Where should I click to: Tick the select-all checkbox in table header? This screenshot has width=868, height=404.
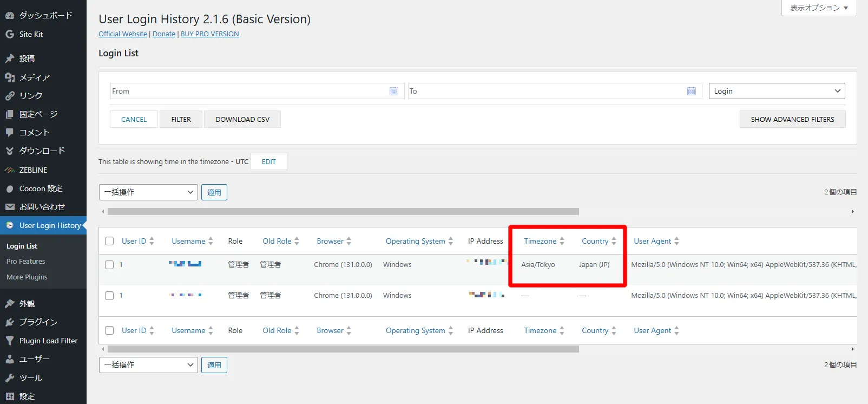(x=109, y=241)
